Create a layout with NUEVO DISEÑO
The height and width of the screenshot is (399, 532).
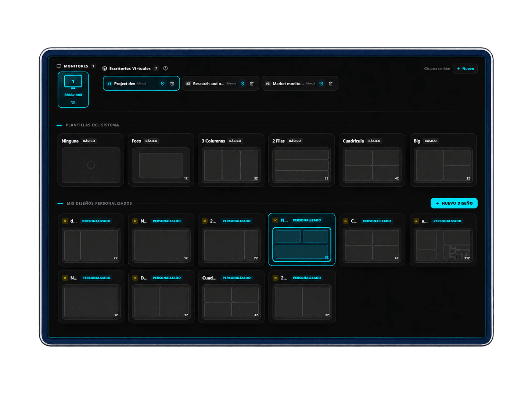click(x=454, y=203)
